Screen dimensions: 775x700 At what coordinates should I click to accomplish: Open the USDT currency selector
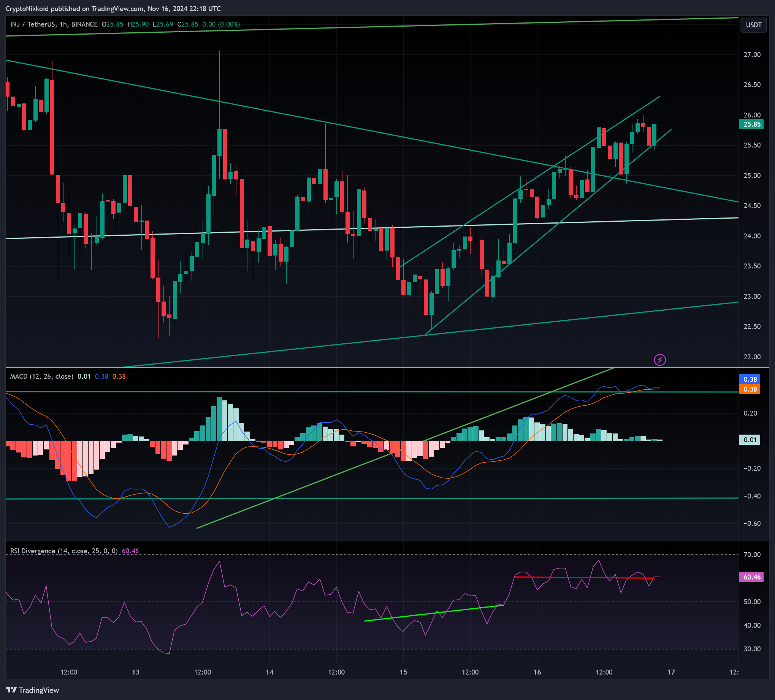coord(753,25)
